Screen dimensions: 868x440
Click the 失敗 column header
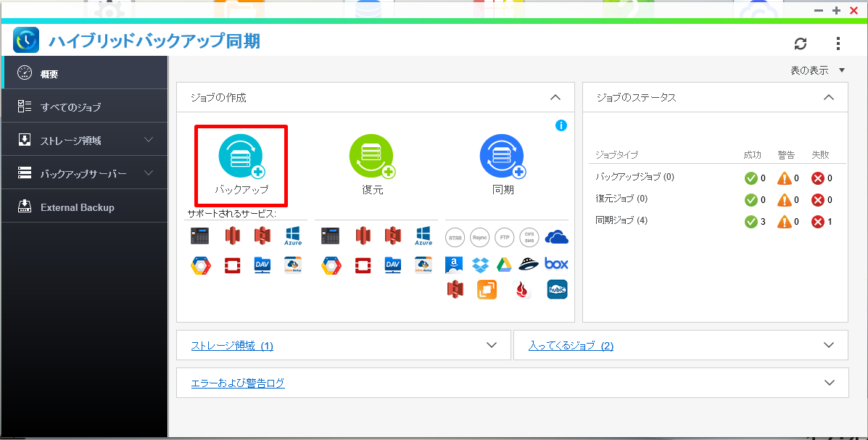(820, 155)
